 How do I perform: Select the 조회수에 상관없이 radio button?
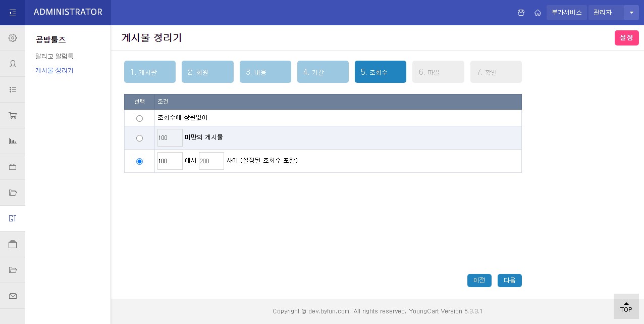point(139,118)
